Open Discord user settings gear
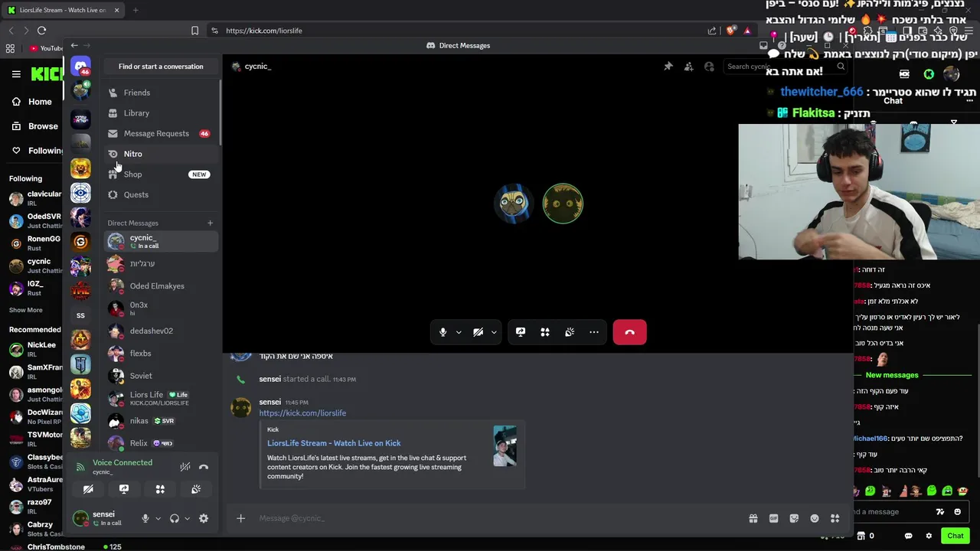980x551 pixels. (x=204, y=518)
